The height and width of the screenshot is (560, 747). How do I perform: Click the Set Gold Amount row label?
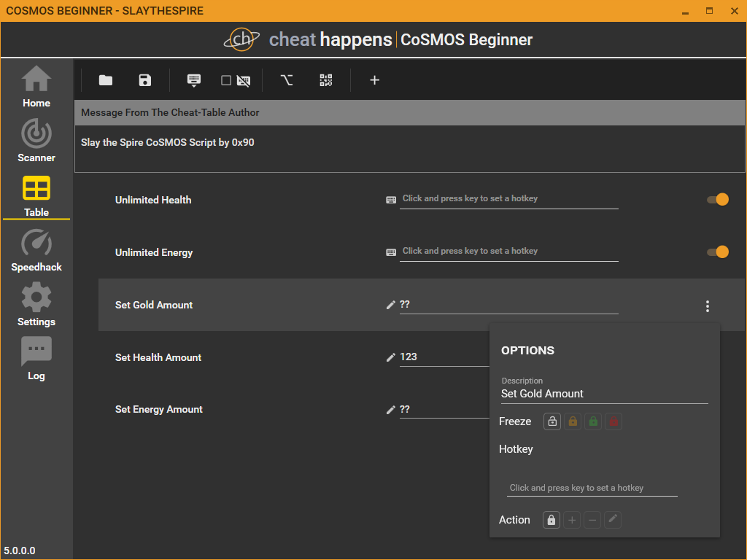point(154,305)
